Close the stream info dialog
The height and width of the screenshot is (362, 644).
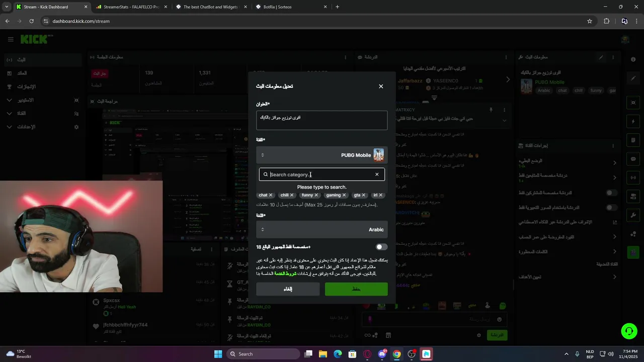click(381, 86)
